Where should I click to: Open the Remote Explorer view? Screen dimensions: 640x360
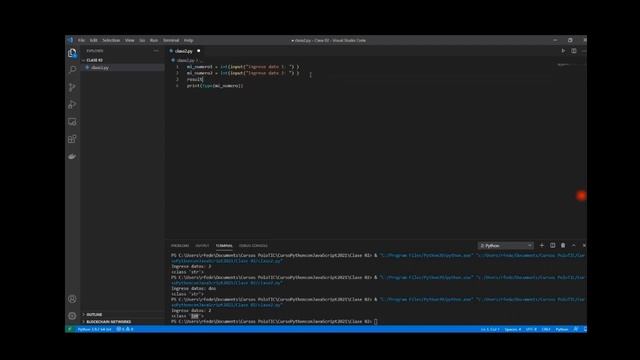(x=72, y=122)
